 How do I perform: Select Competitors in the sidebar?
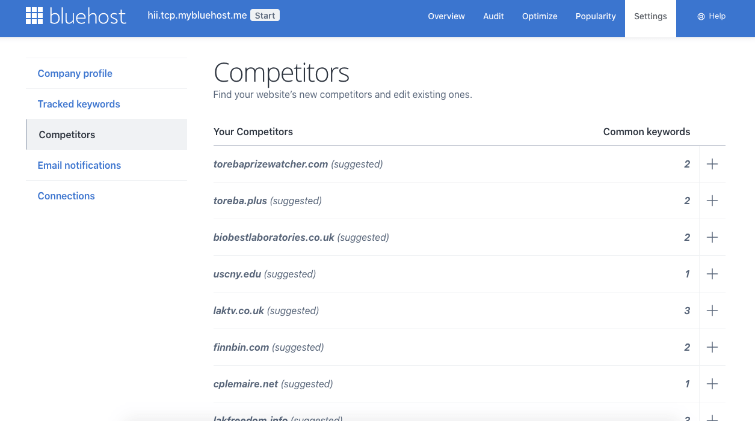tap(106, 134)
